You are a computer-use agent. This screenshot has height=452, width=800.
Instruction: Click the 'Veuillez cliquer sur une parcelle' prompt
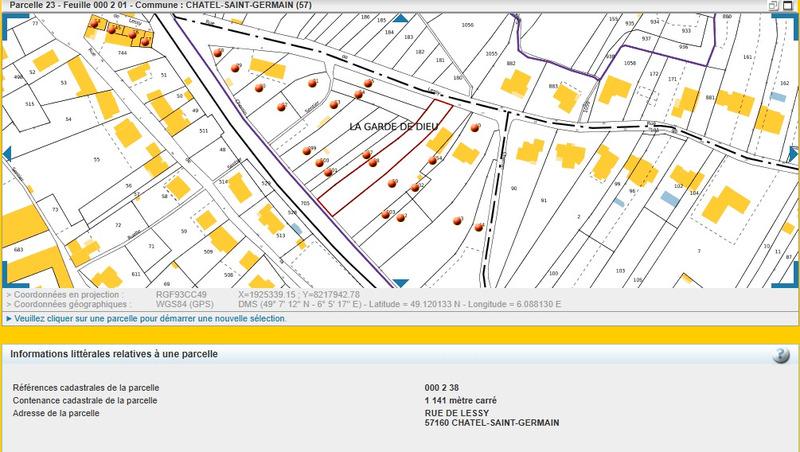pyautogui.click(x=150, y=318)
